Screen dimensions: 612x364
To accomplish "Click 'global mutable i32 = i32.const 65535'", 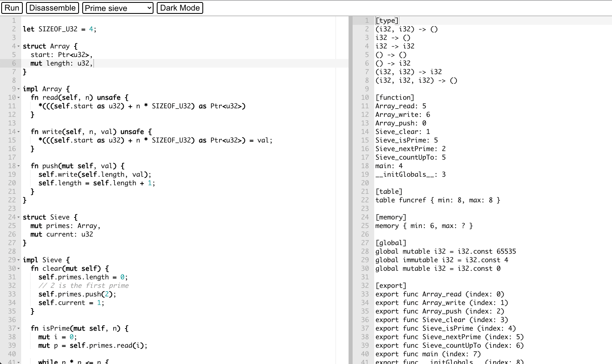I will [445, 251].
